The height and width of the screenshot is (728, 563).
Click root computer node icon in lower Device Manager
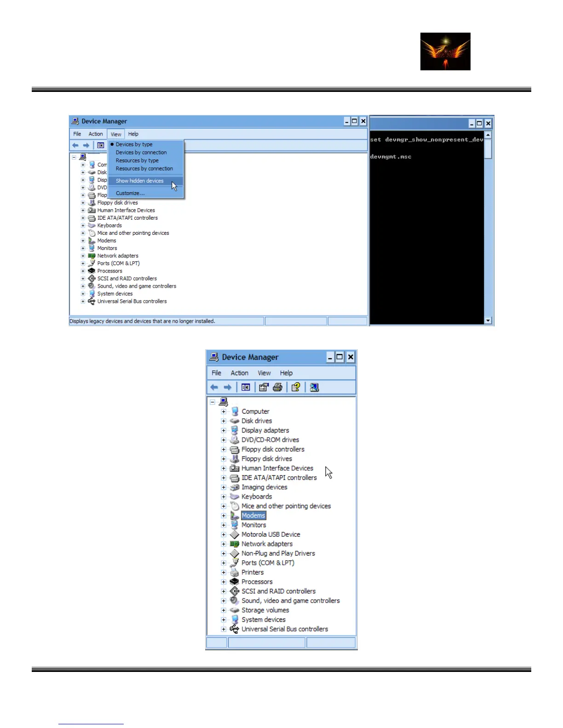[x=224, y=402]
